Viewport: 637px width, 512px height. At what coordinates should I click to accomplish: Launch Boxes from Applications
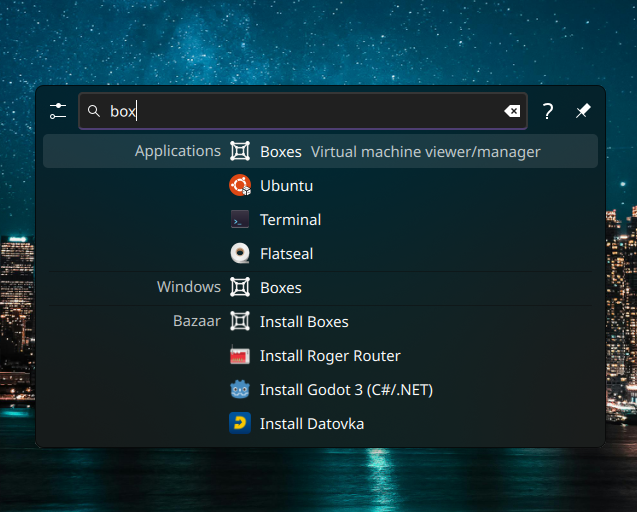[x=320, y=151]
